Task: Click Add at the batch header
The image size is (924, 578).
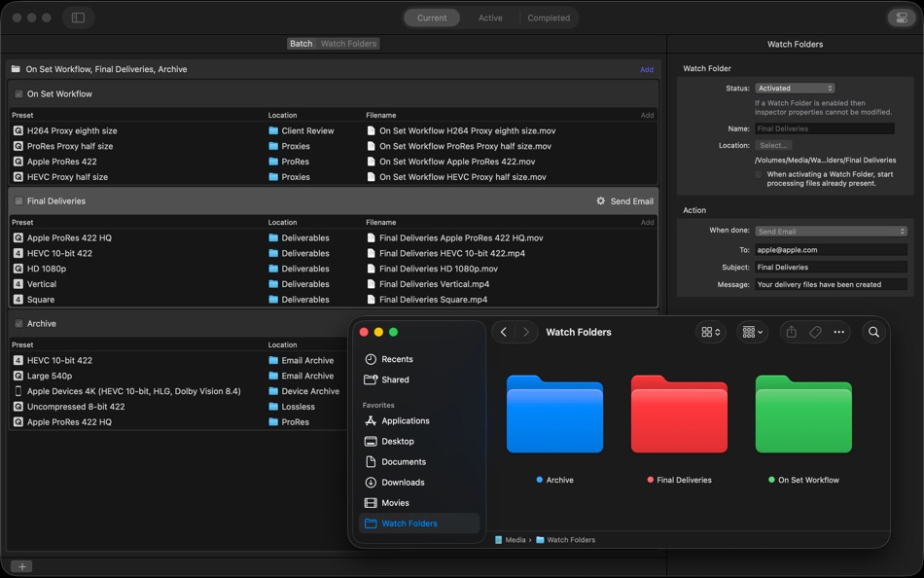Action: pos(647,70)
